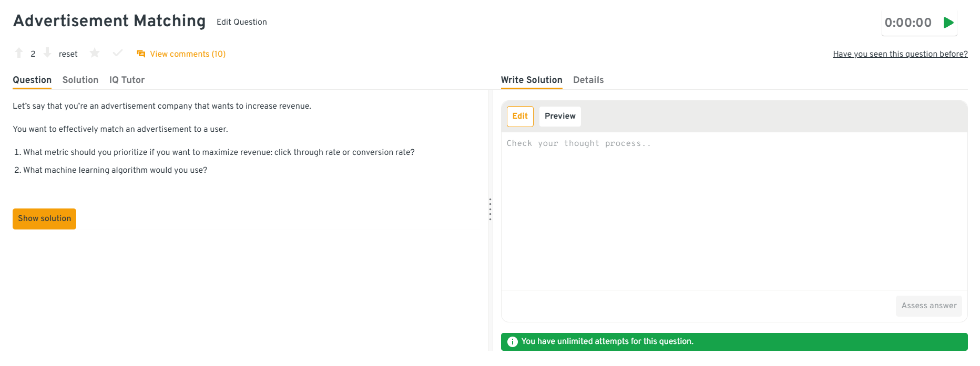Click the Assess answer button
The width and height of the screenshot is (980, 366).
click(928, 306)
